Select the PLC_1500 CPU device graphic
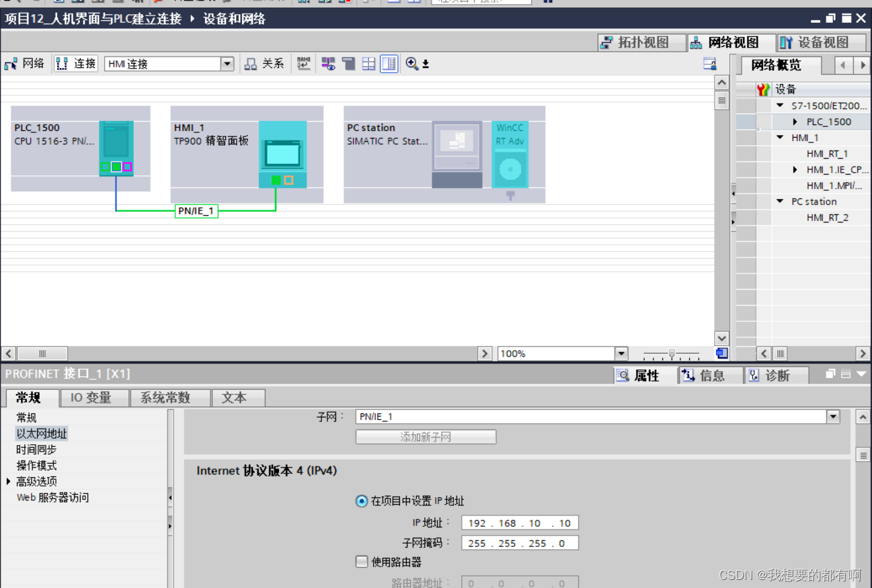Viewport: 872px width, 588px height. (x=116, y=149)
